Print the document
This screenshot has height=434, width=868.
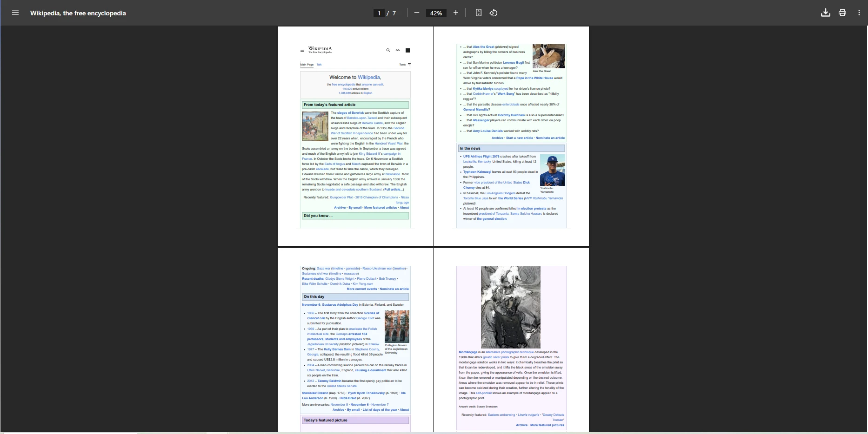click(x=842, y=13)
